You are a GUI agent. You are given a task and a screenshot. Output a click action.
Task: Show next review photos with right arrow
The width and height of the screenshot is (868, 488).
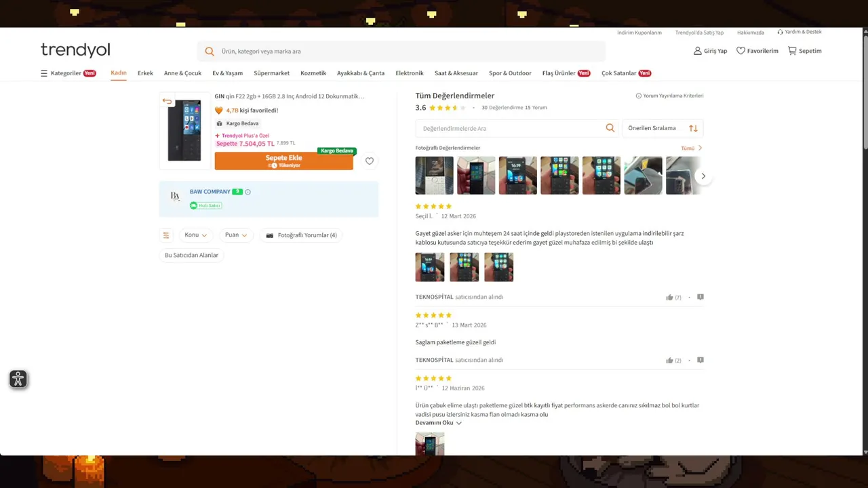(703, 176)
